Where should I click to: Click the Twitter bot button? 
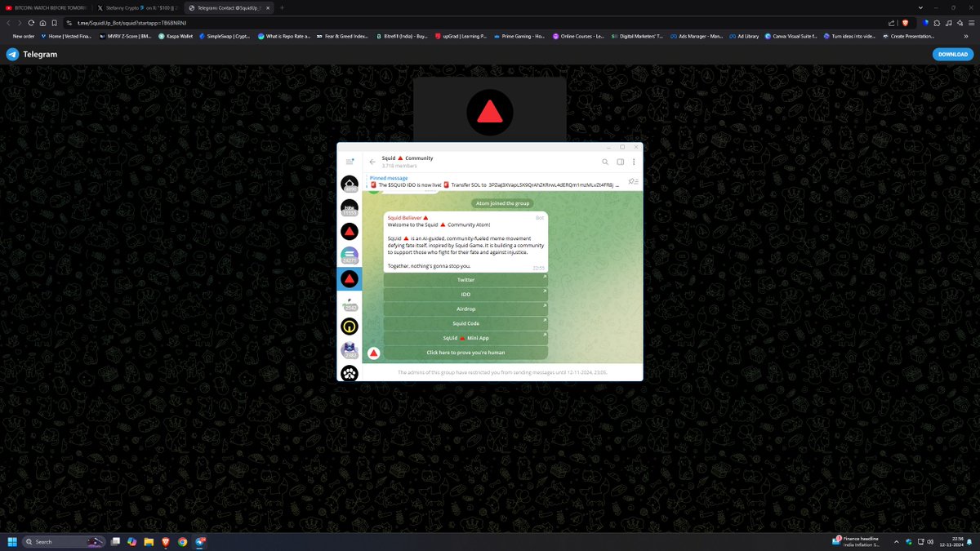pyautogui.click(x=465, y=280)
